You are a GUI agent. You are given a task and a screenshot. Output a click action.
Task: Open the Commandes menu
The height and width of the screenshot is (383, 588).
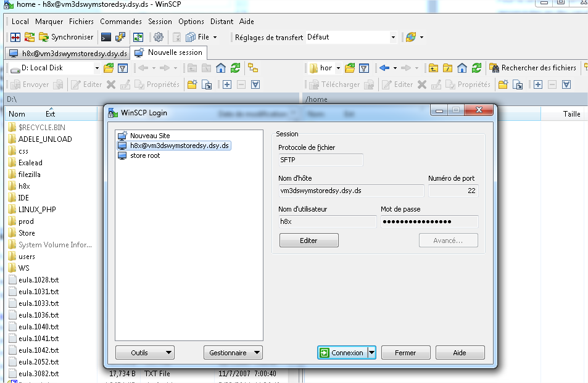[121, 22]
